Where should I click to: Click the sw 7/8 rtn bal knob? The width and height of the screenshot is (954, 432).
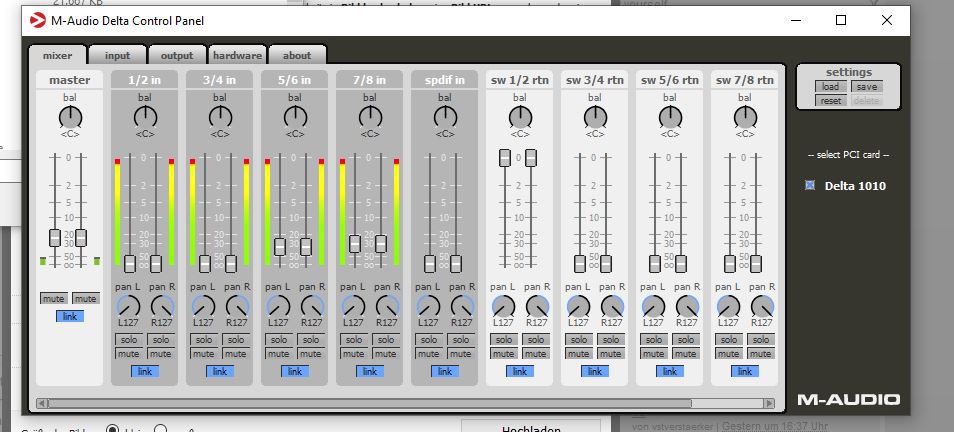745,117
